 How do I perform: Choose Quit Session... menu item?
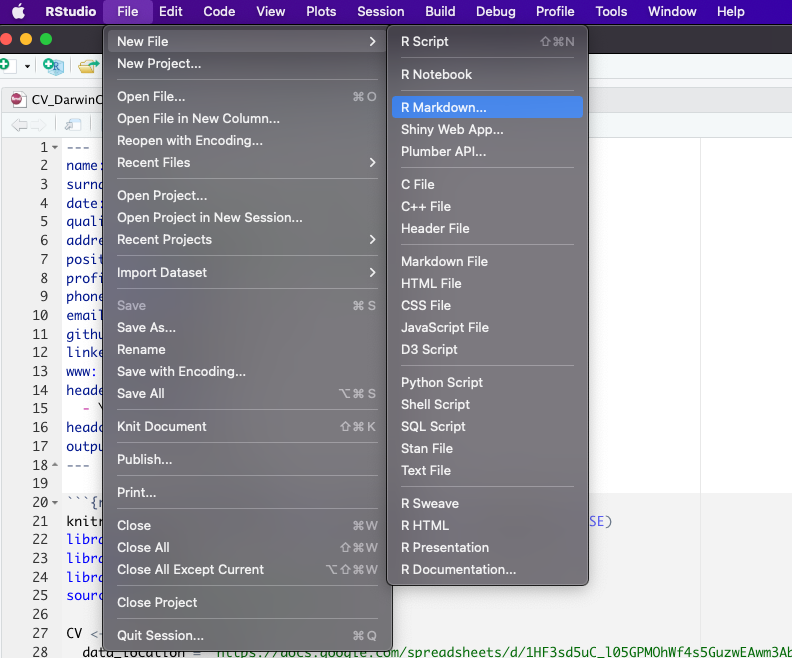[x=247, y=635]
